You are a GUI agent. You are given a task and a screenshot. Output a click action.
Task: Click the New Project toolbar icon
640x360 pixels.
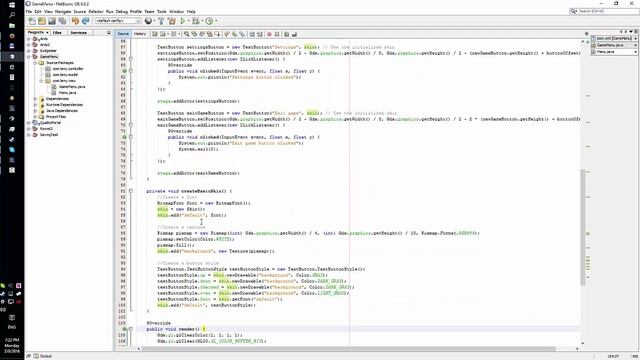coord(42,21)
